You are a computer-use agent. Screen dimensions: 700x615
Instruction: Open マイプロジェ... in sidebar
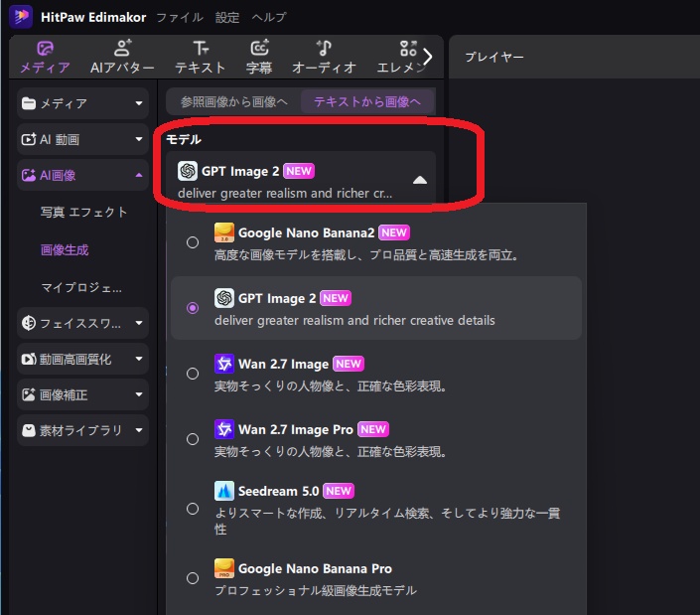(80, 287)
